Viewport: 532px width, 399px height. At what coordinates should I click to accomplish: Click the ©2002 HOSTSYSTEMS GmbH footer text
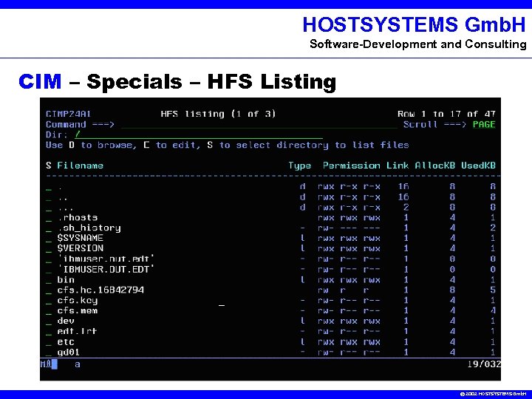click(494, 395)
